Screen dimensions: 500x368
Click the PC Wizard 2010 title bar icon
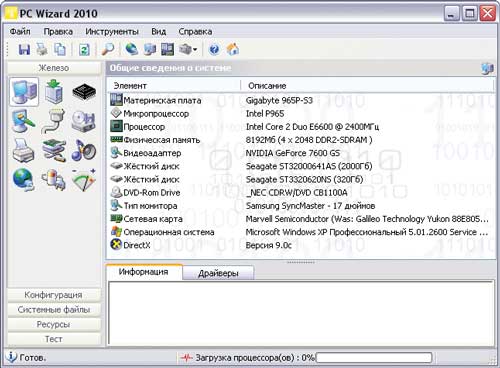pos(11,13)
